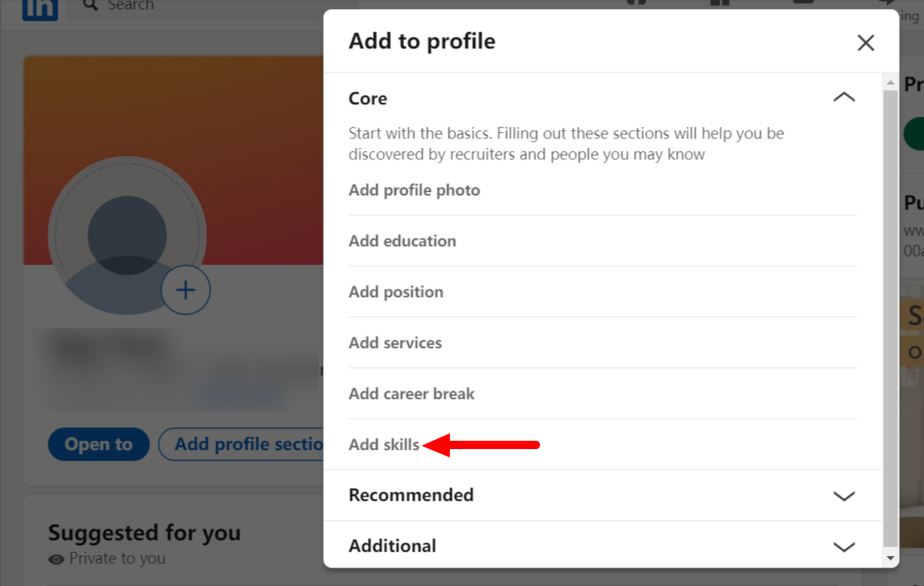Collapse the Core section chevron

click(x=844, y=98)
